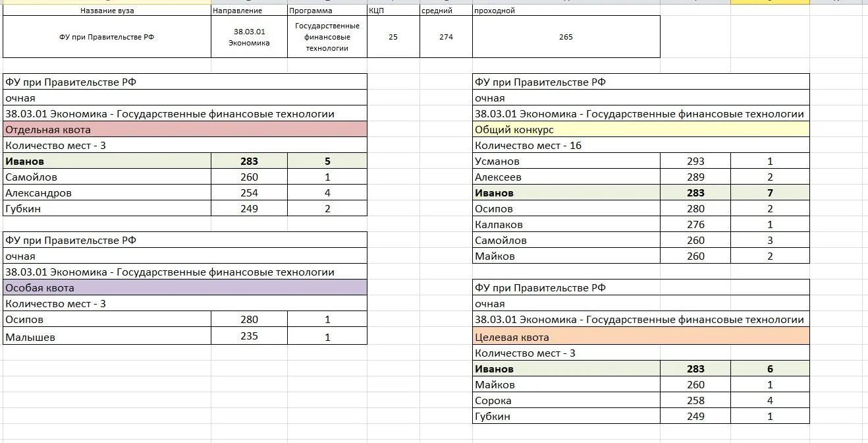Select the passing score cell 265
The width and height of the screenshot is (868, 443).
pyautogui.click(x=566, y=37)
